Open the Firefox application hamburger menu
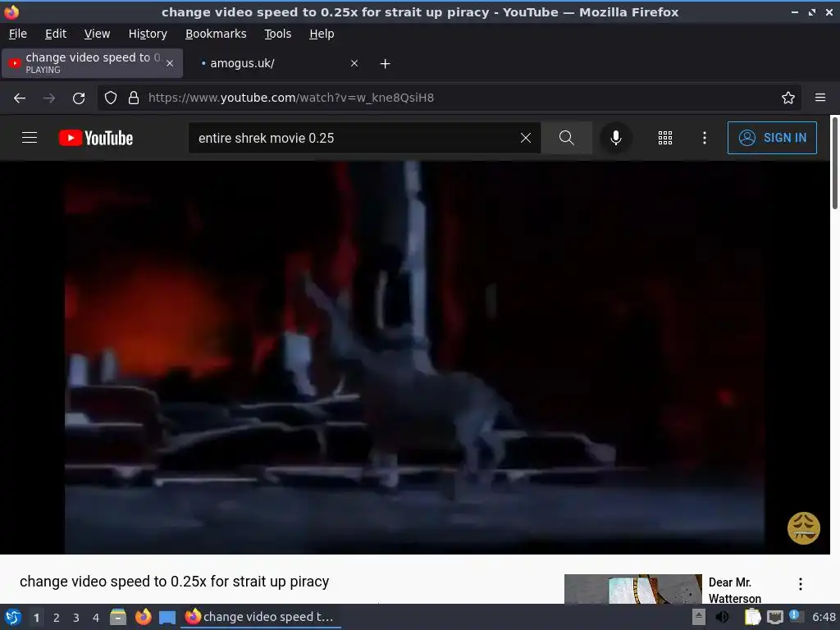The width and height of the screenshot is (840, 630). point(819,98)
